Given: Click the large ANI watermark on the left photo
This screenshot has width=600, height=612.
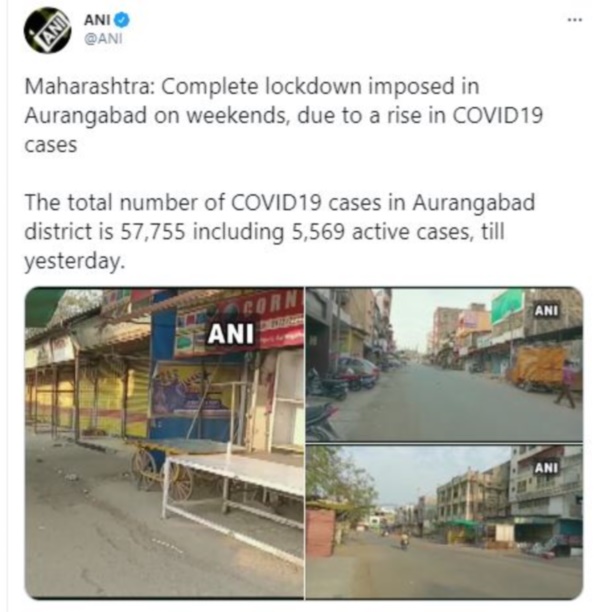Looking at the screenshot, I should 230,334.
